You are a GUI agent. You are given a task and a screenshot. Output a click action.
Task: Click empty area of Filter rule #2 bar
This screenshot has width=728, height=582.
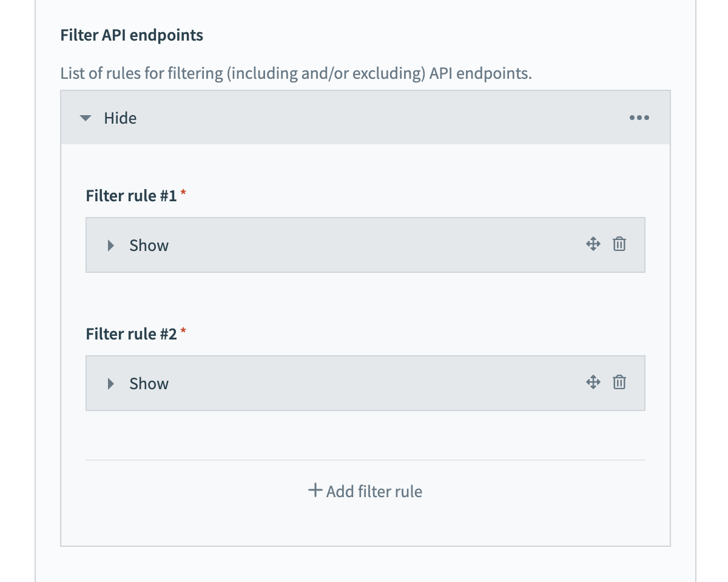364,384
